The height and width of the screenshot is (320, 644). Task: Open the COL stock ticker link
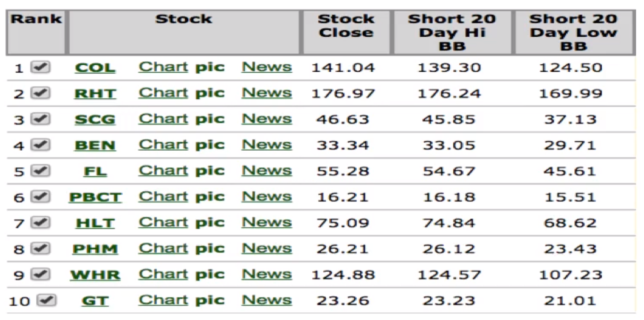[95, 68]
